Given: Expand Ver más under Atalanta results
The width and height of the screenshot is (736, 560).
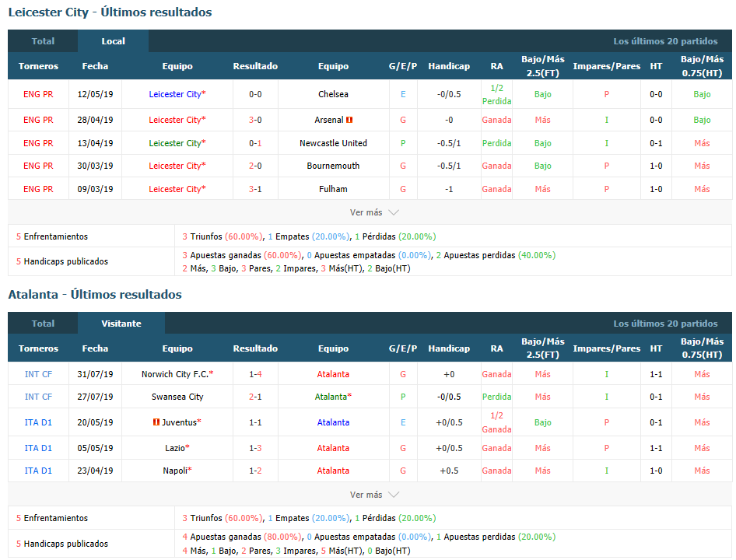Looking at the screenshot, I should [374, 495].
